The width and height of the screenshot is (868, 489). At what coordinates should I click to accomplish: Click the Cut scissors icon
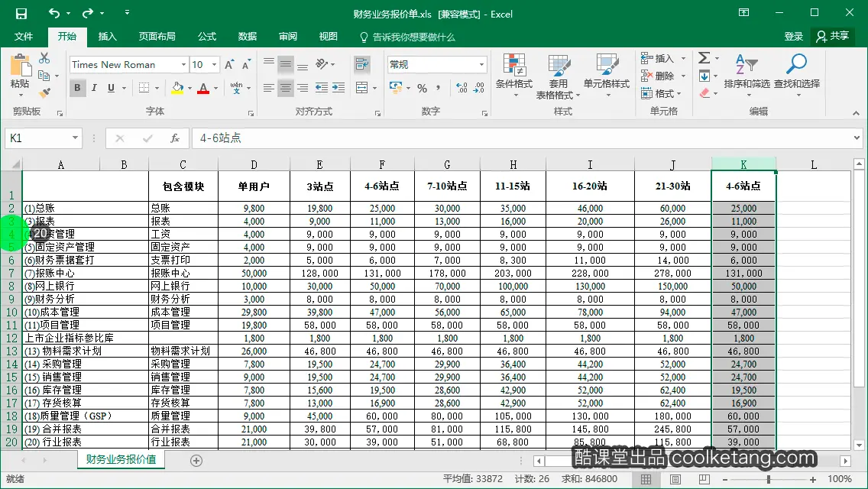point(44,57)
